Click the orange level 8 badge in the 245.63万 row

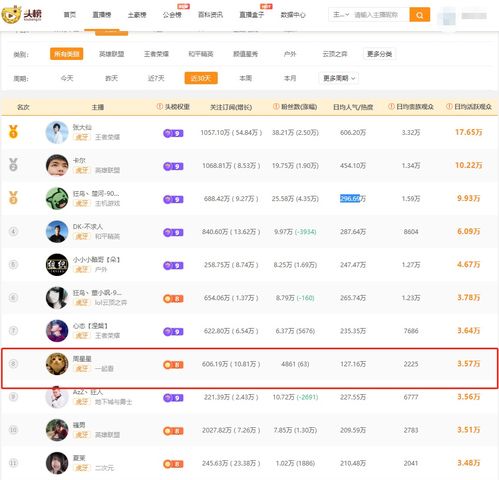coord(173,464)
